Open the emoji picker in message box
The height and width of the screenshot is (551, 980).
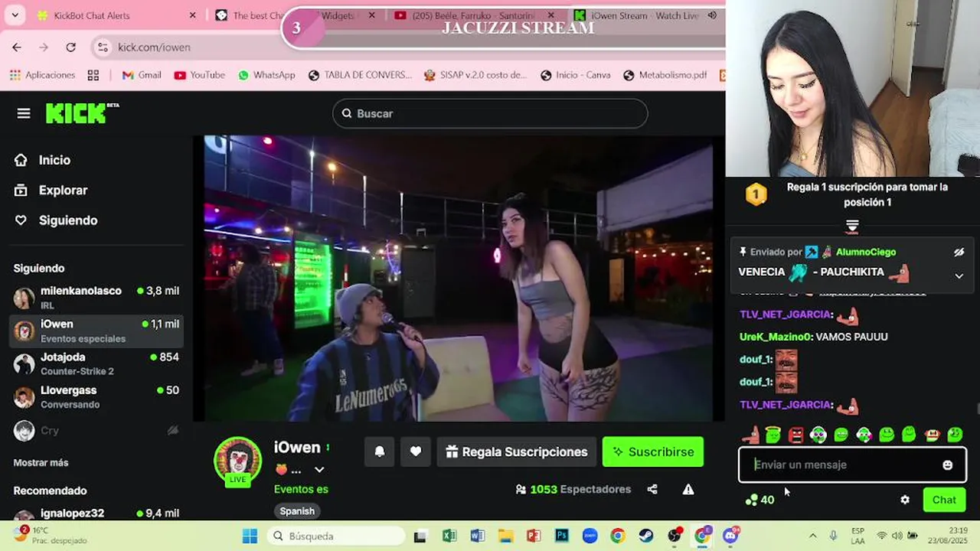point(948,465)
